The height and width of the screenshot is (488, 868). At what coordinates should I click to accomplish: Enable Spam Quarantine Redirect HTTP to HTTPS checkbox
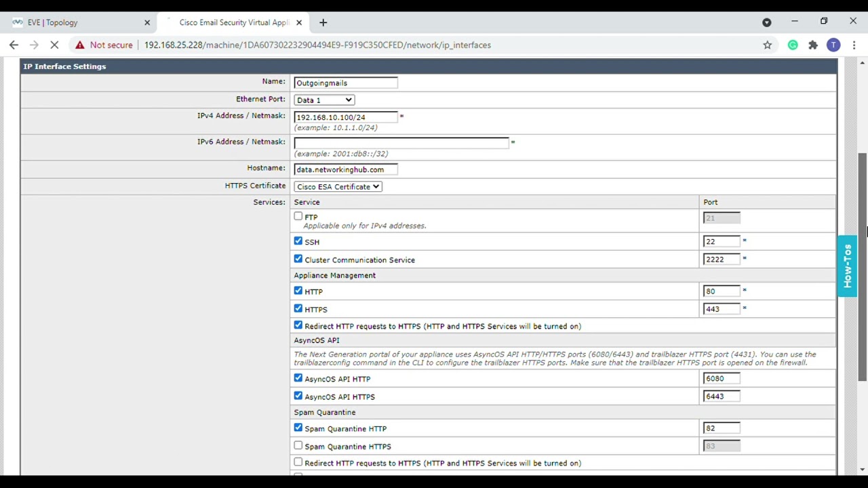pos(298,462)
